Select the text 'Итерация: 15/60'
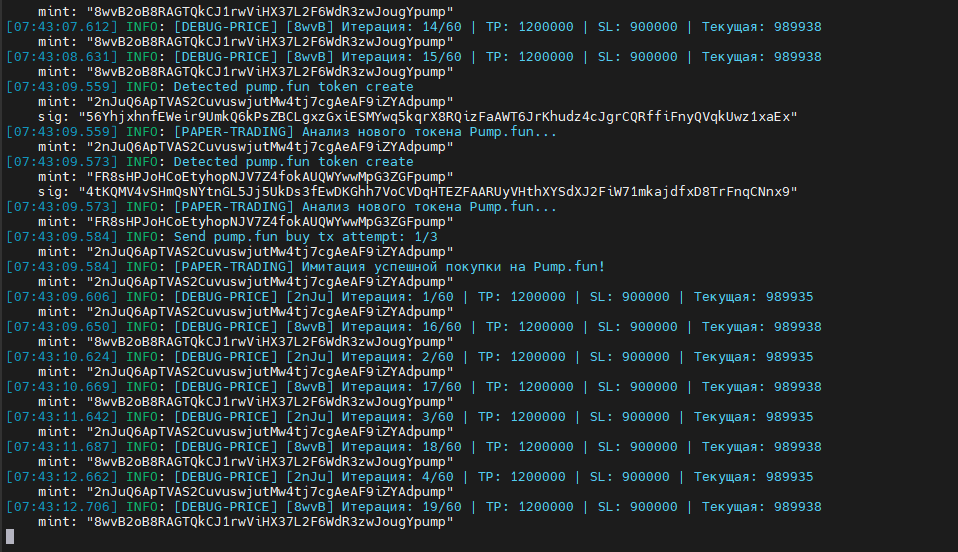Image resolution: width=958 pixels, height=552 pixels. 401,57
